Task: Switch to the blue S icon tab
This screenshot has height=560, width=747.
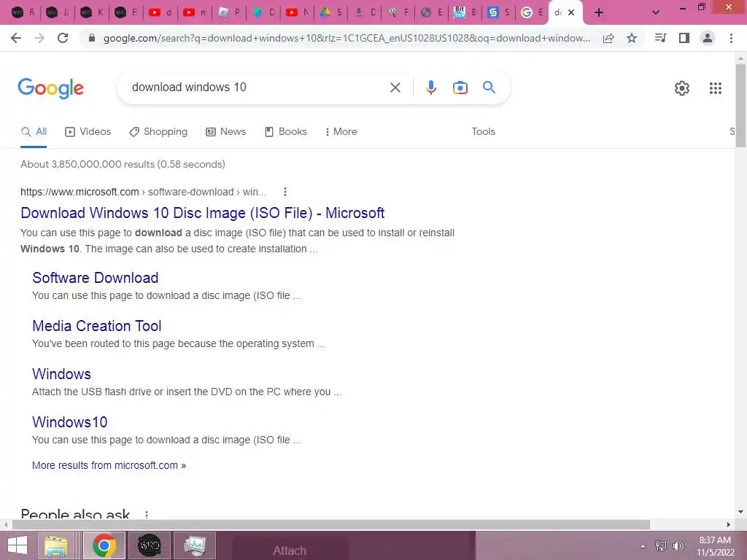Action: (x=499, y=12)
